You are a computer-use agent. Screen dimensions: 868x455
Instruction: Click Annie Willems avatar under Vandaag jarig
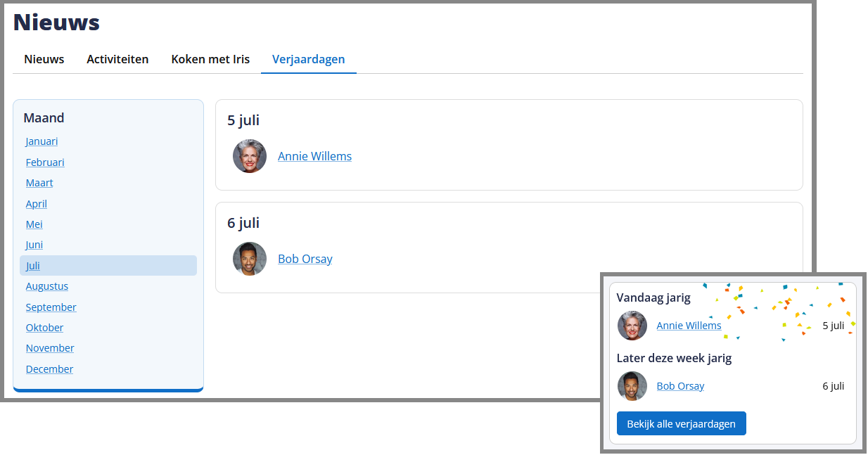632,326
